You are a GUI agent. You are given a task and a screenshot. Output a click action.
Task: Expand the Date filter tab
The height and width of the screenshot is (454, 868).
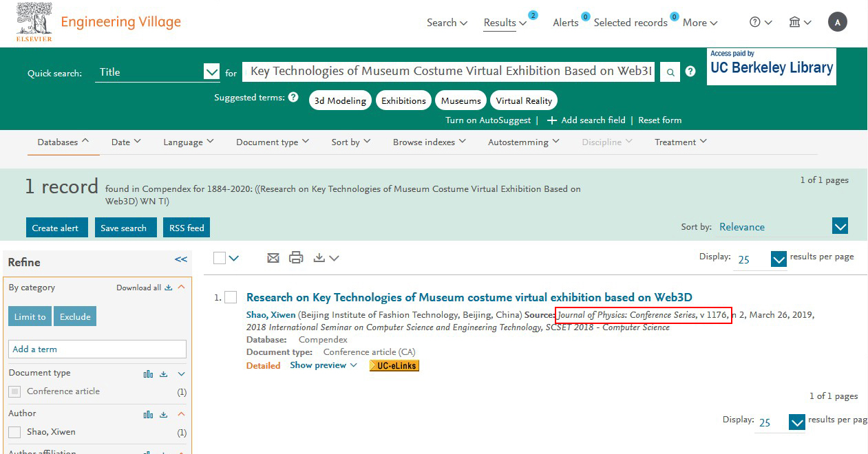pos(126,142)
